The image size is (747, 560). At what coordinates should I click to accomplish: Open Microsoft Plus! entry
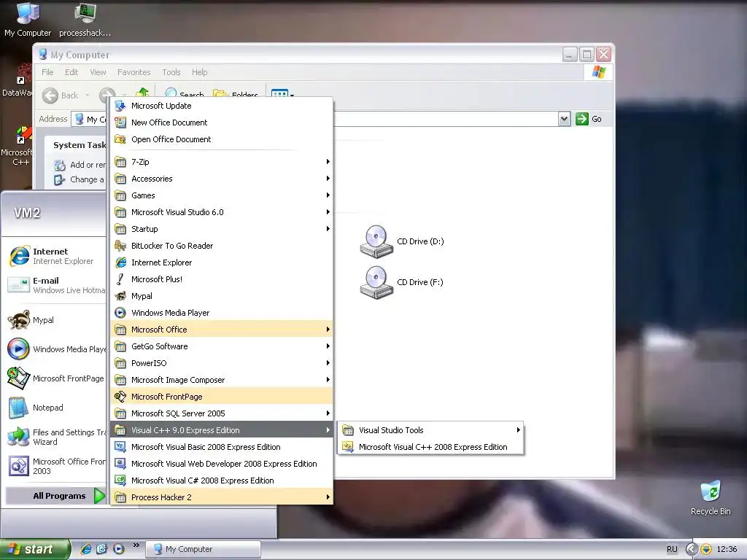222,279
